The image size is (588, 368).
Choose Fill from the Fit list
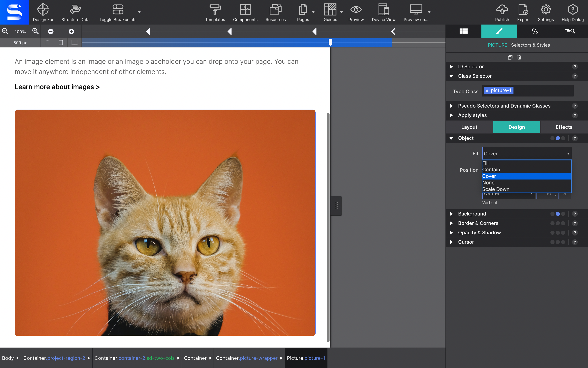(527, 163)
